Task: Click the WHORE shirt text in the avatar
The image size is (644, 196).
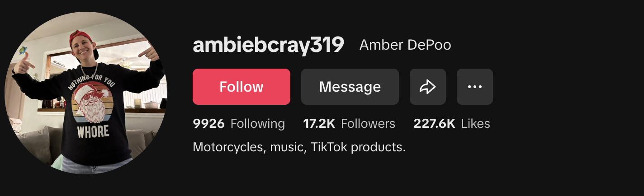Action: point(93,131)
